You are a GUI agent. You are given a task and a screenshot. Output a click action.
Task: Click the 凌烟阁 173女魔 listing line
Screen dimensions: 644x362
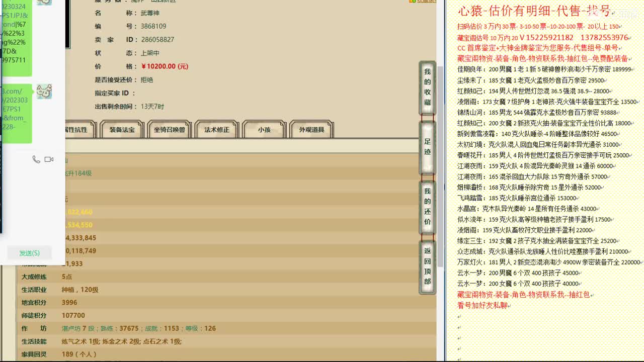click(547, 102)
